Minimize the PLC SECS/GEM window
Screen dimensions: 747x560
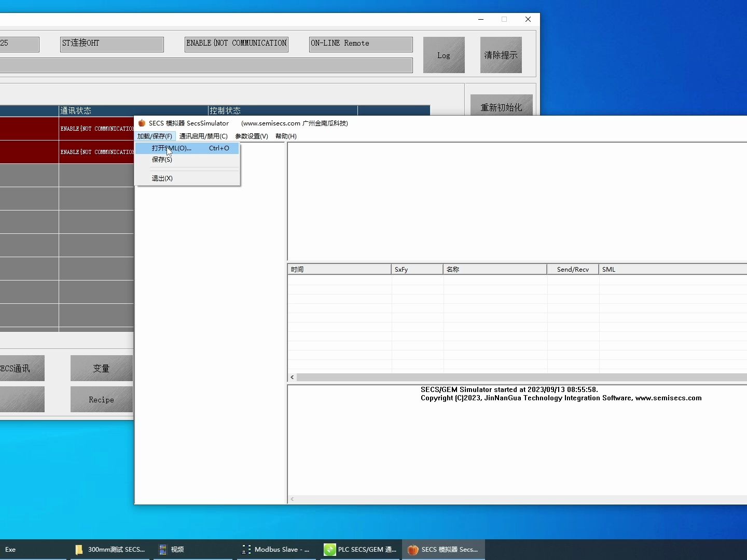click(x=481, y=19)
